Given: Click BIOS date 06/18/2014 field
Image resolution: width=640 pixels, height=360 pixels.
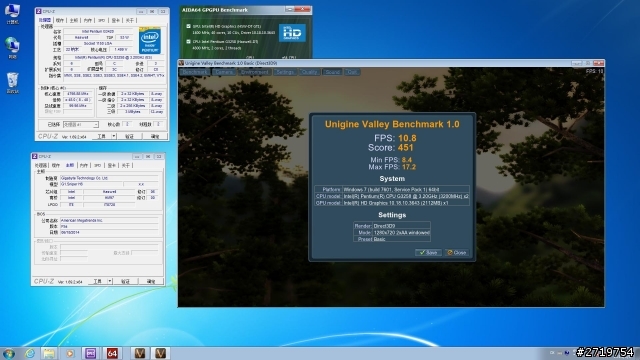Looking at the screenshot, I should 109,232.
